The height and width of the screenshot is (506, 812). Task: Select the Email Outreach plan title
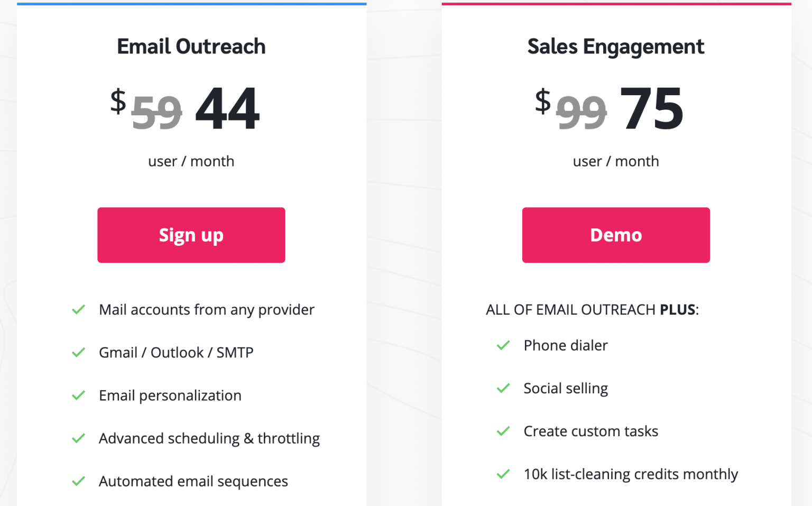[191, 46]
